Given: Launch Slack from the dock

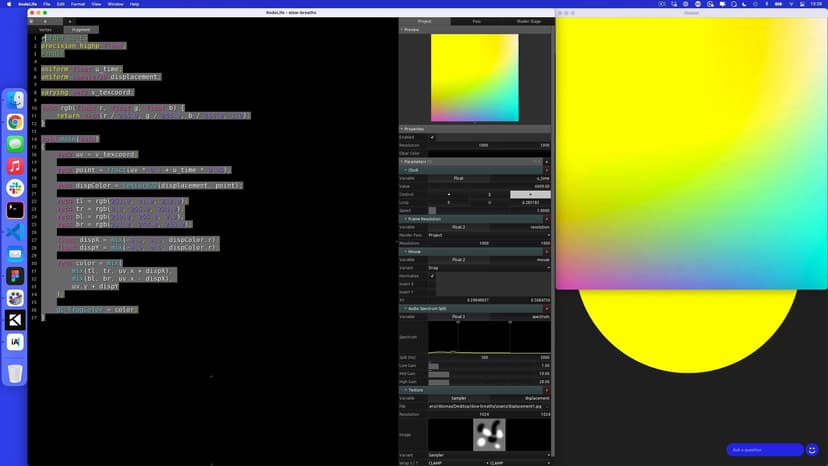Looking at the screenshot, I should click(15, 188).
